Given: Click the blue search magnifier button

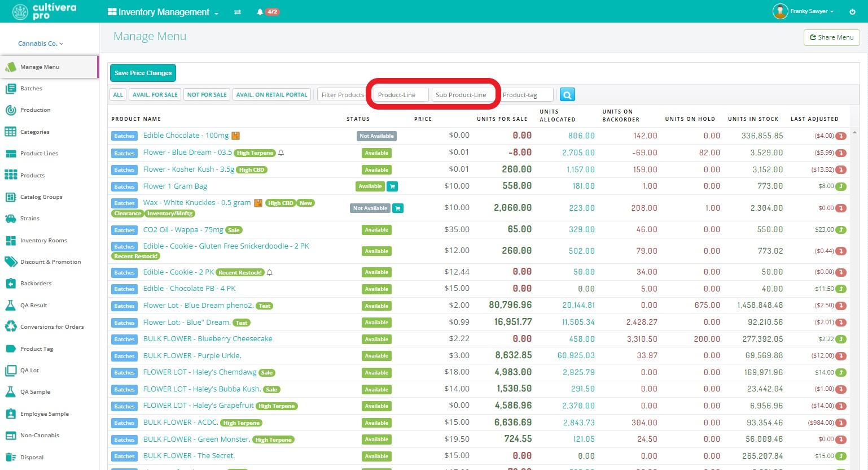Looking at the screenshot, I should pos(567,95).
